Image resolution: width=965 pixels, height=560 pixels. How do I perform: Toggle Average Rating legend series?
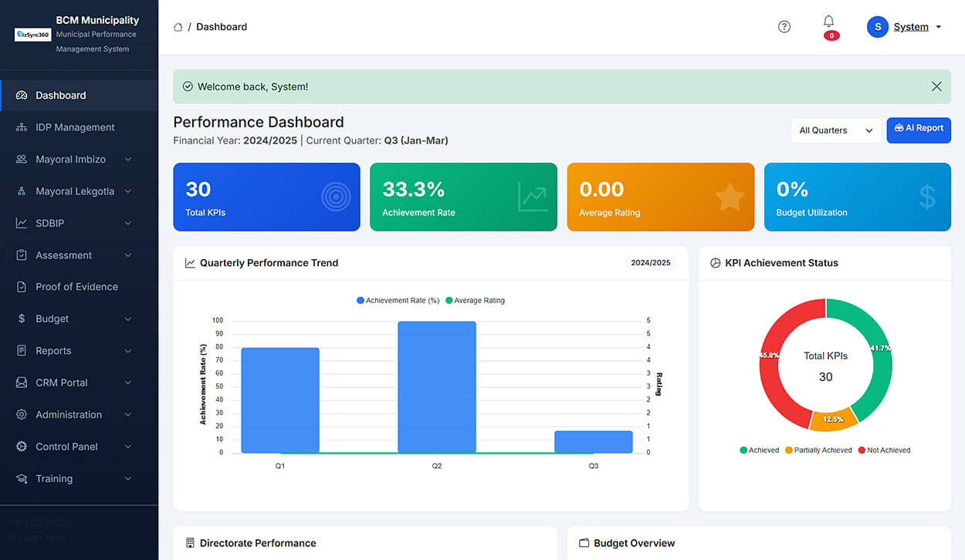click(x=475, y=301)
